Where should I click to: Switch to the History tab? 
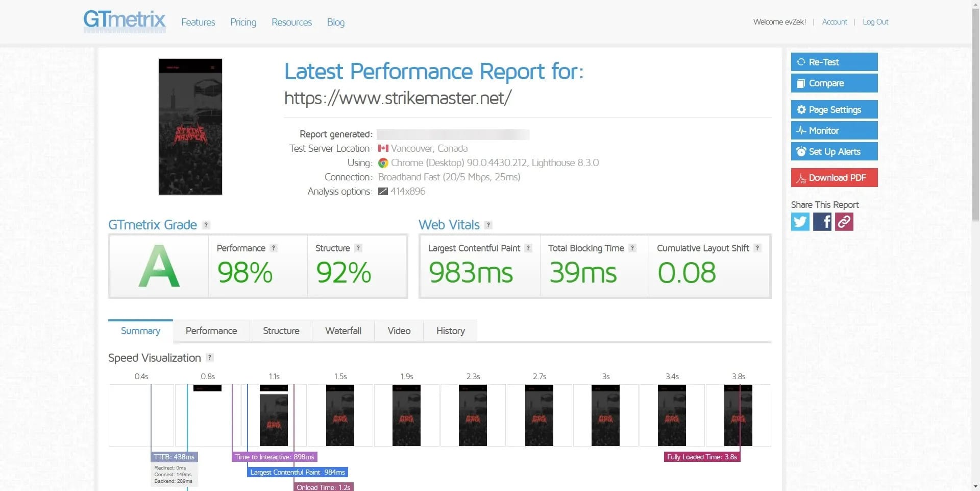(x=450, y=331)
